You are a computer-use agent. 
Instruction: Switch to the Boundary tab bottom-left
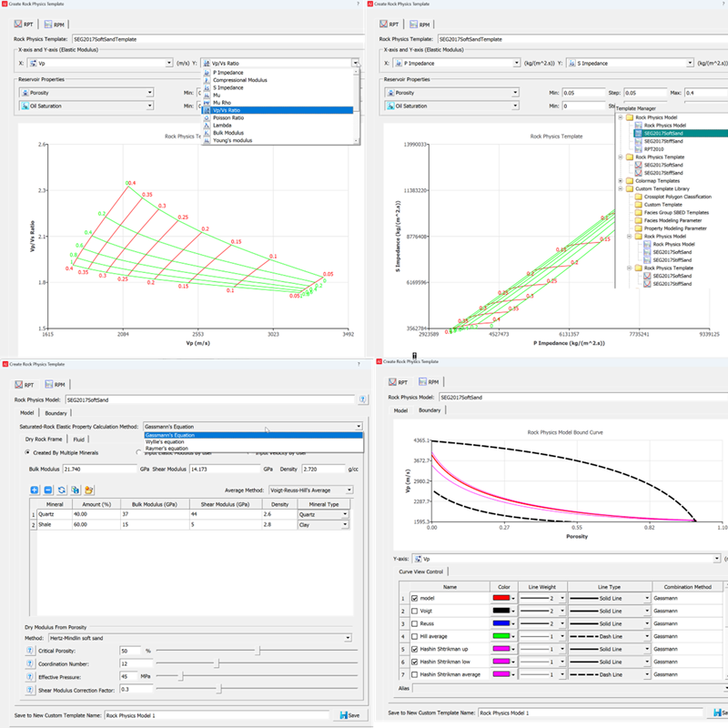click(x=56, y=413)
